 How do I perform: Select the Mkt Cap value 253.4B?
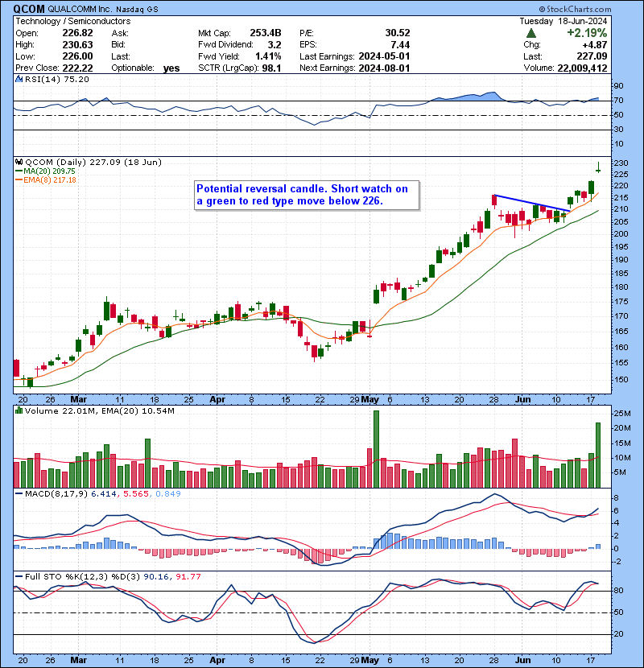pyautogui.click(x=266, y=33)
